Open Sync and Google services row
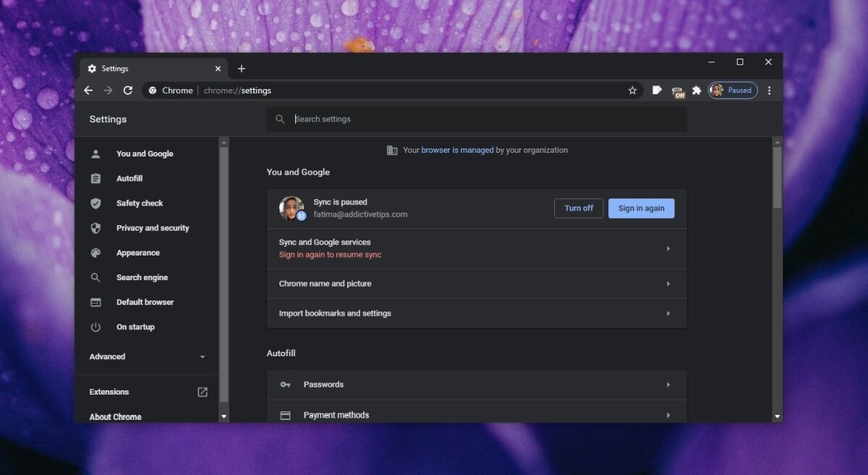The image size is (868, 475). pos(476,248)
